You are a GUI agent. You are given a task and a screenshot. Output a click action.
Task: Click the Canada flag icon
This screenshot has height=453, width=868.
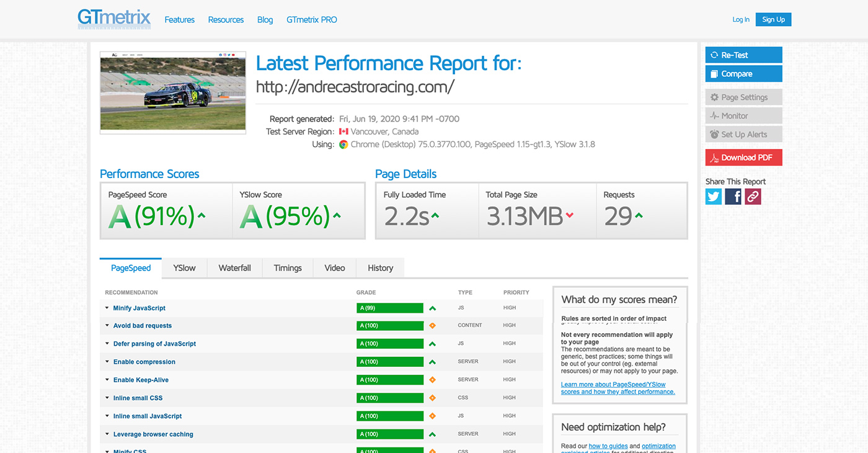[343, 132]
